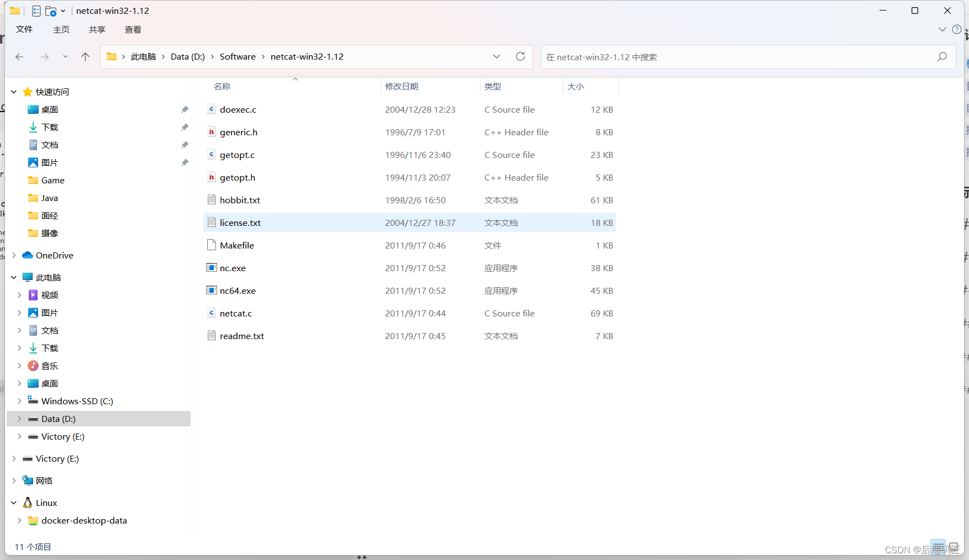
Task: Expand the OneDrive tree node
Action: tap(14, 255)
